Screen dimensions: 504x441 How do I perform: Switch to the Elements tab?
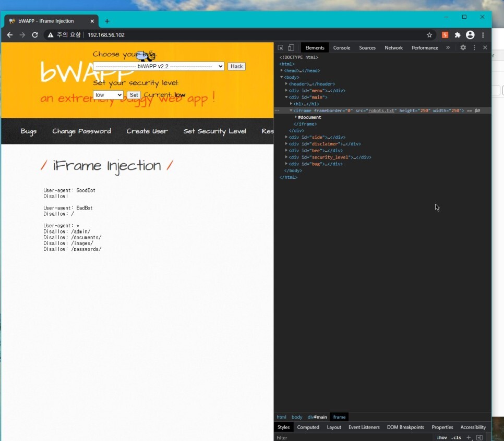[315, 48]
